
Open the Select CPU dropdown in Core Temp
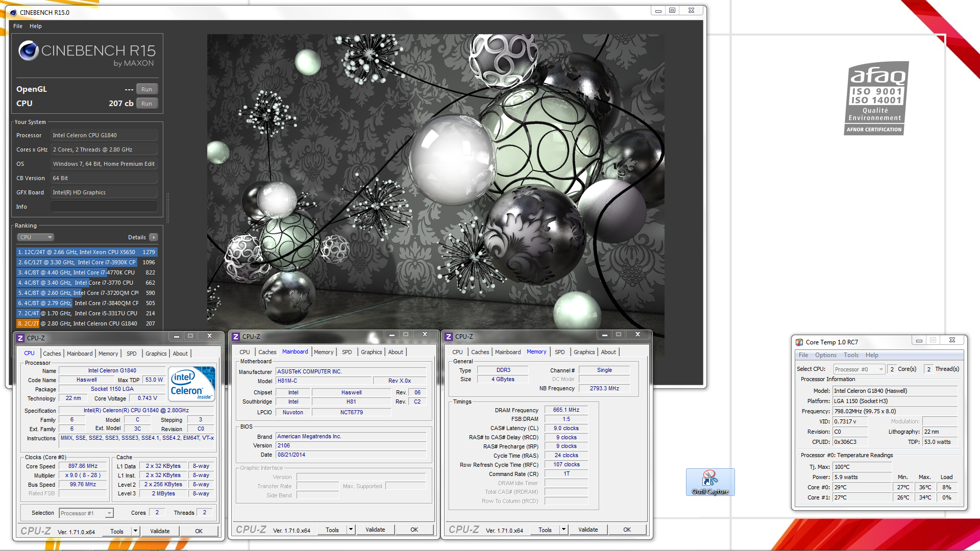[x=859, y=369]
